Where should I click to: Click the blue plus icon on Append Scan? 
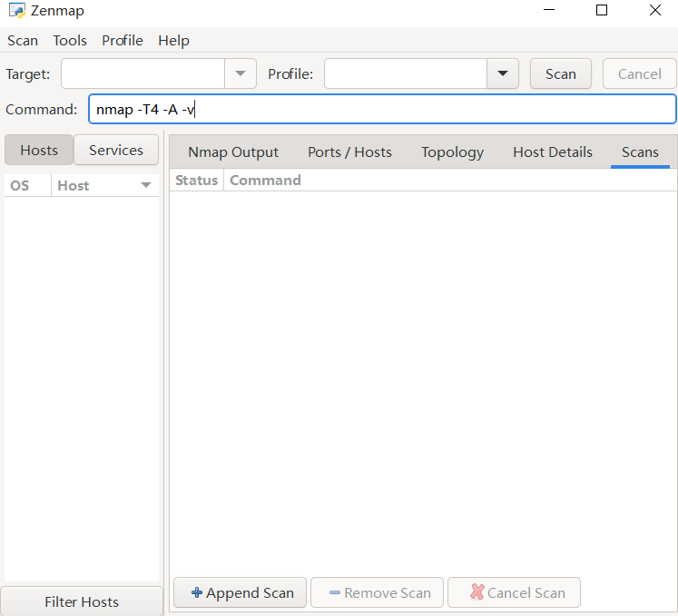point(197,592)
